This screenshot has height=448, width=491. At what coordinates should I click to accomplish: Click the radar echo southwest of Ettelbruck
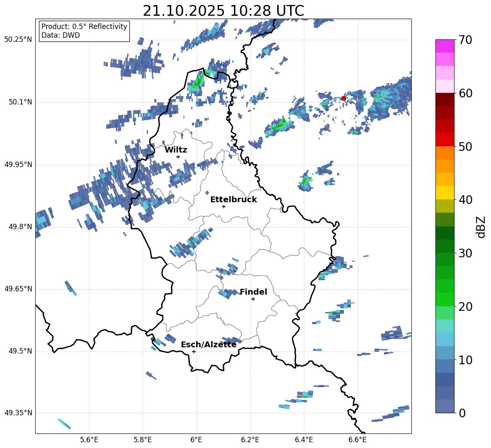pos(191,243)
